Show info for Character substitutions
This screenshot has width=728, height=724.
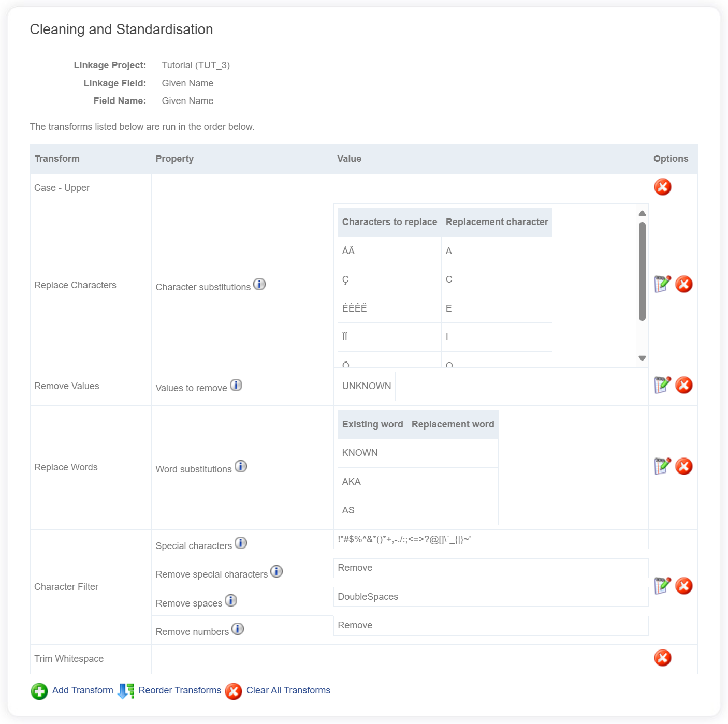259,284
